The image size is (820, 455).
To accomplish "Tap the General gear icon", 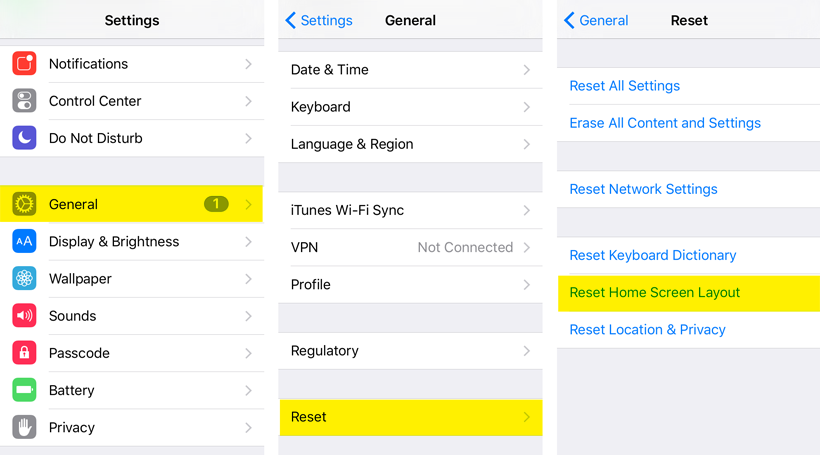I will tap(24, 204).
